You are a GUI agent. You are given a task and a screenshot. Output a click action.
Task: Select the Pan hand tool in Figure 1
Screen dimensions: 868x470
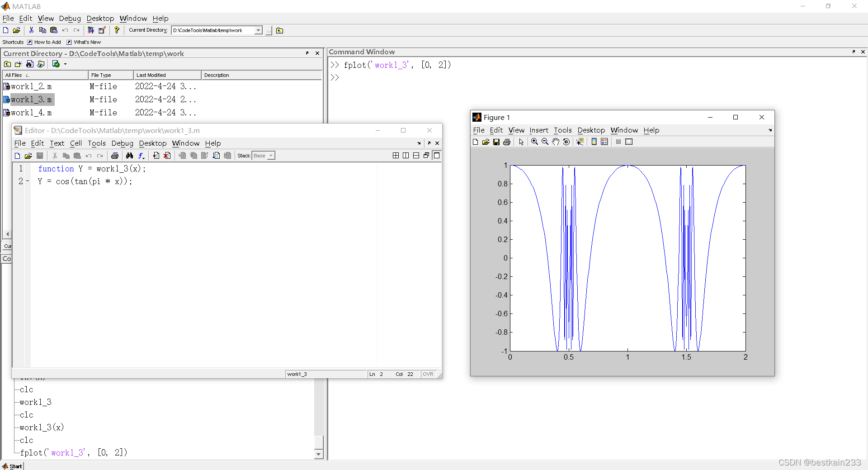(x=556, y=142)
